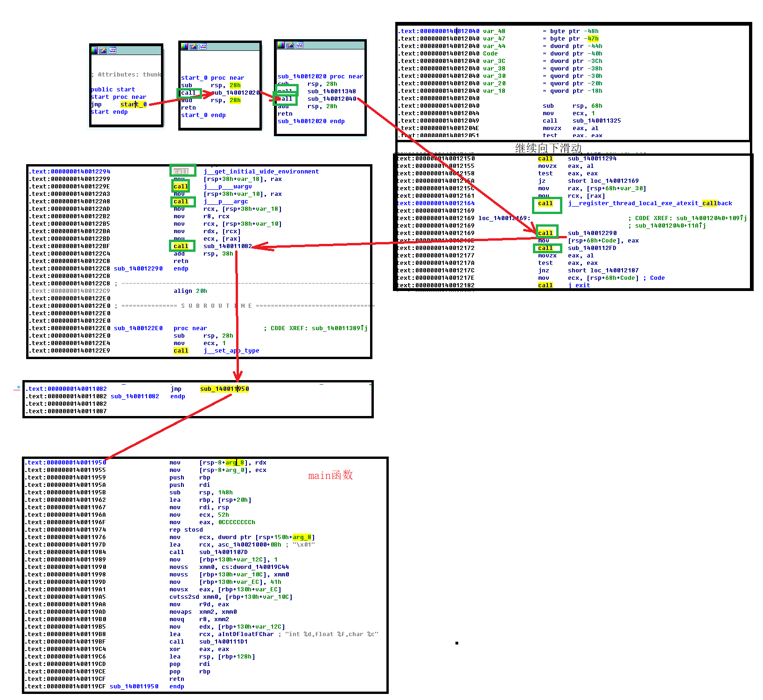The image size is (763, 700).
Task: Select arg_0 in second mov instruction
Action: click(x=235, y=470)
